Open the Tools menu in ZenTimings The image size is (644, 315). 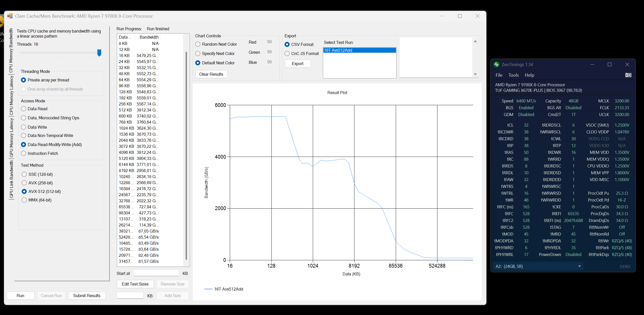tap(513, 75)
